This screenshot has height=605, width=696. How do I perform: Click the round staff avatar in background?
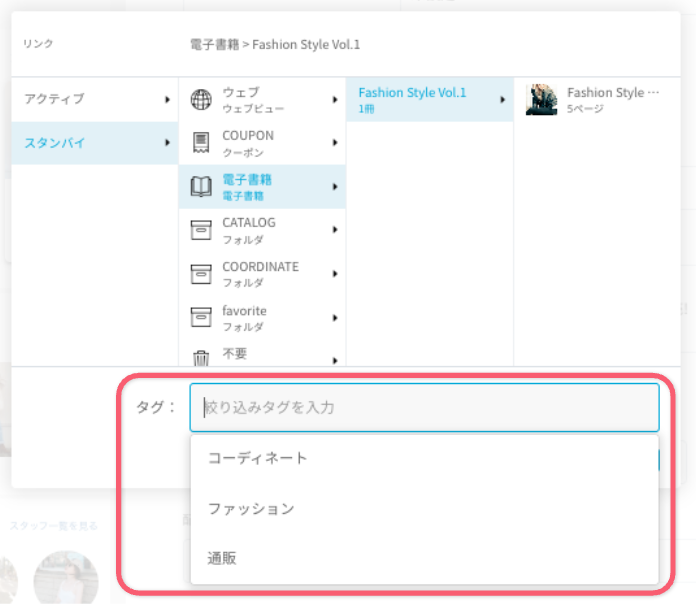pos(66,577)
